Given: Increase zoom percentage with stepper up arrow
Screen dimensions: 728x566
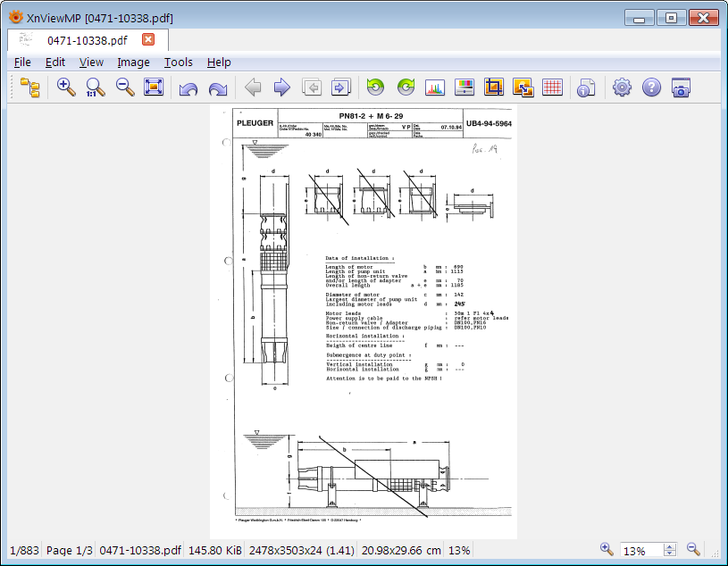Looking at the screenshot, I should pyautogui.click(x=670, y=546).
